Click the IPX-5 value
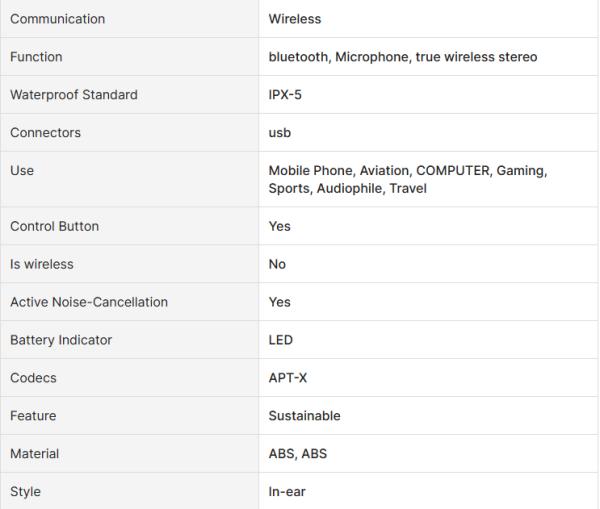 tap(285, 95)
